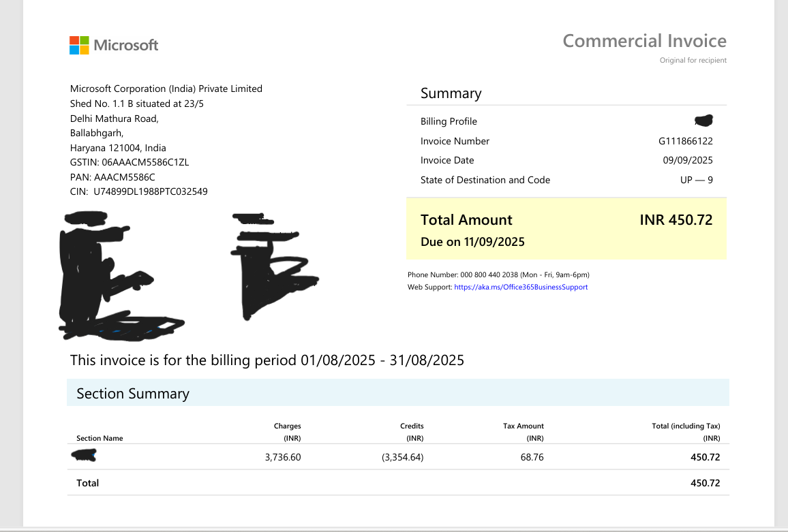
Task: Select the INR 450.72 total amount
Action: (676, 220)
